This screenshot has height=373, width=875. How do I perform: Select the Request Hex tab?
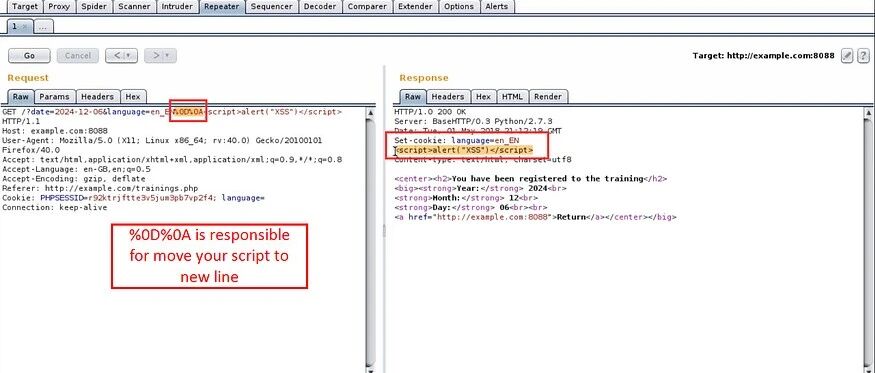coord(133,97)
